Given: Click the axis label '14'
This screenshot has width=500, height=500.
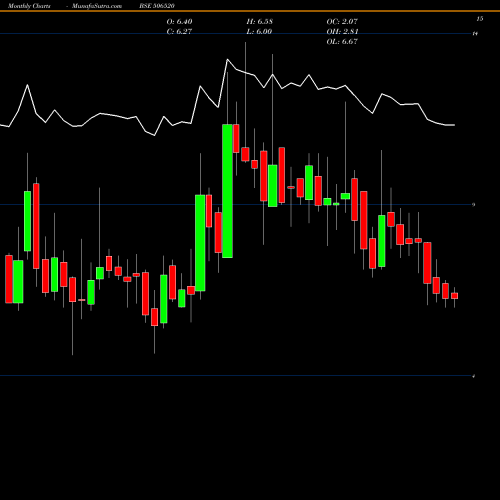Looking at the screenshot, I should [x=475, y=34].
